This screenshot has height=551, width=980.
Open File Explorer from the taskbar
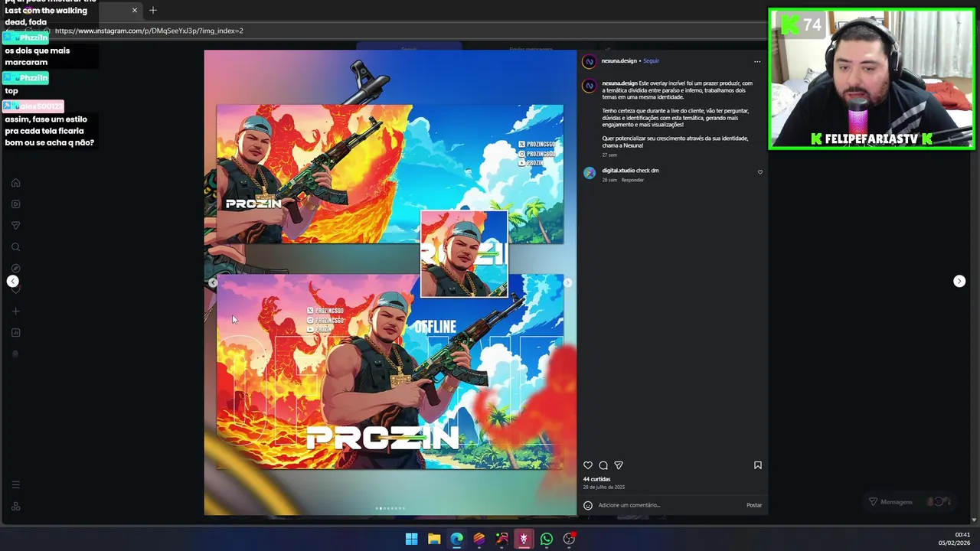click(x=434, y=539)
